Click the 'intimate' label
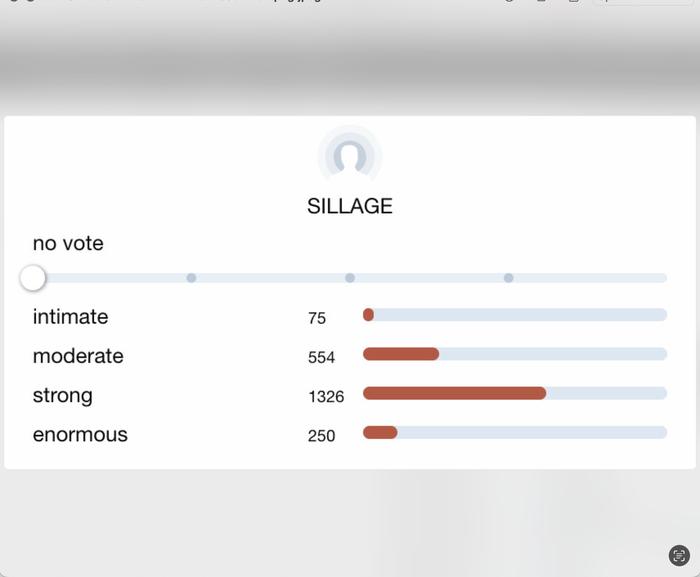Screen dimensions: 700x577 point(70,317)
